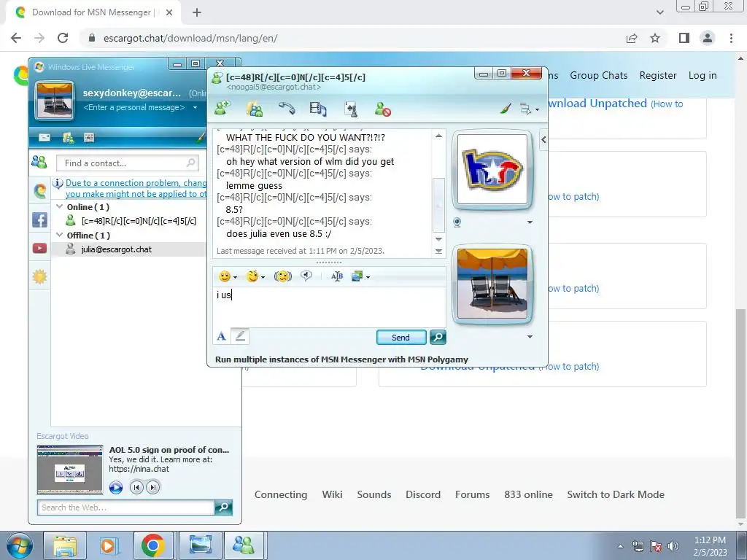
Task: Click sexydonkey display name in Messenger
Action: pyautogui.click(x=131, y=93)
